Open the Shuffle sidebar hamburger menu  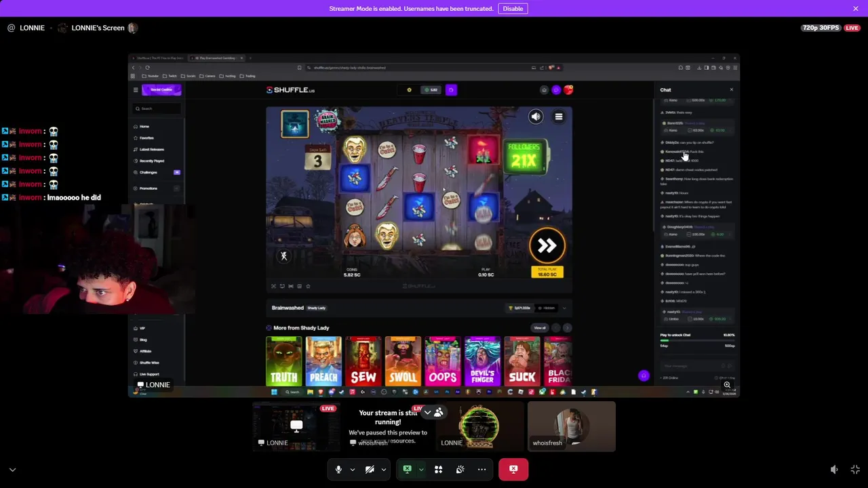[135, 89]
